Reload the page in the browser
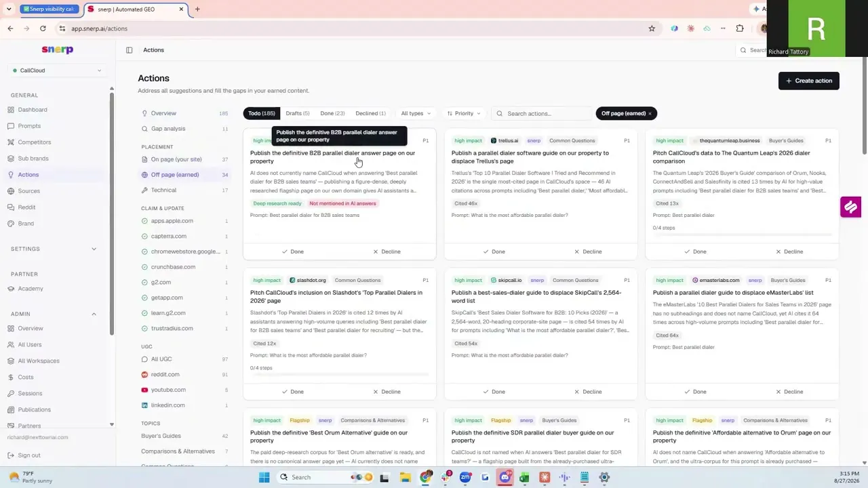The height and width of the screenshot is (488, 868). point(43,28)
